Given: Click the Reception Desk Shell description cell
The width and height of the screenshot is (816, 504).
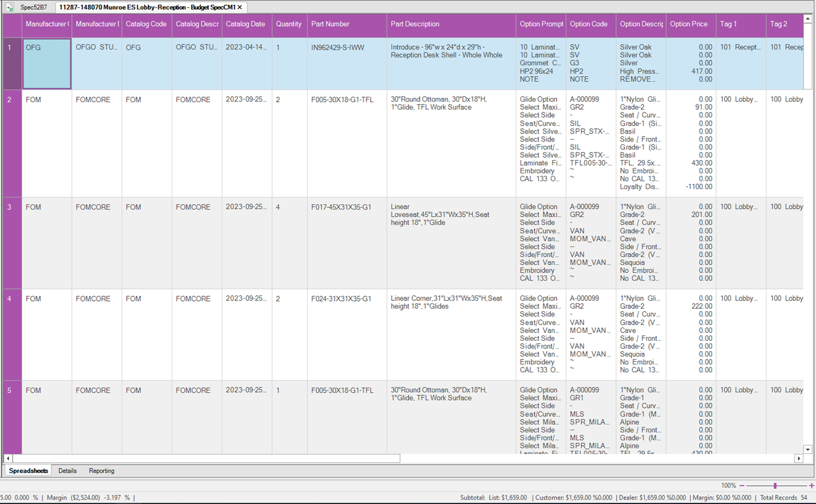Looking at the screenshot, I should coord(452,63).
